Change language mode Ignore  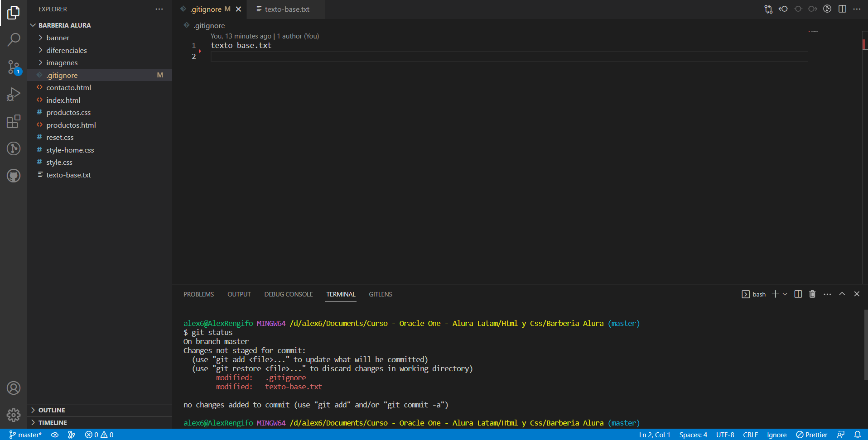point(776,435)
